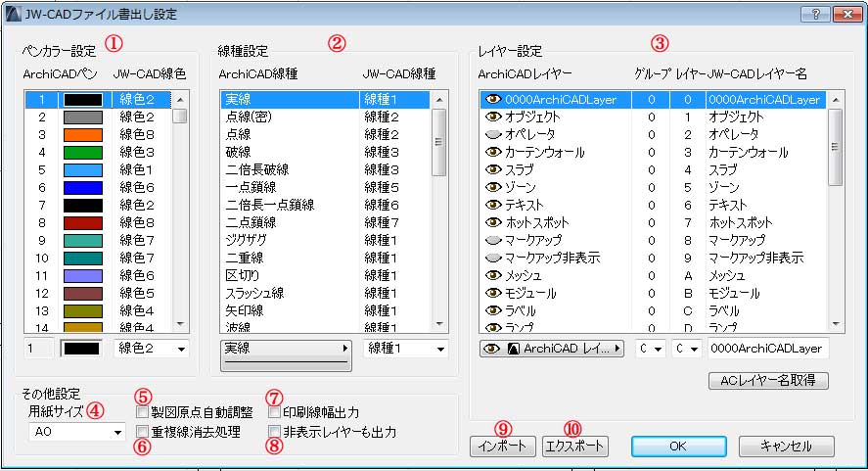Screen dimensions: 868x471
Task: Open the layer number dropdown below layer list
Action: coord(686,349)
